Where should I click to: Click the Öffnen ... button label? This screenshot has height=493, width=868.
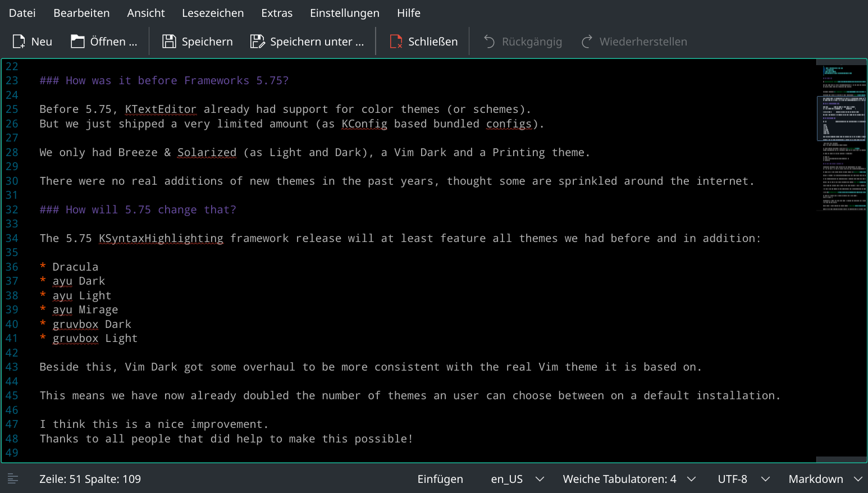[x=113, y=42]
